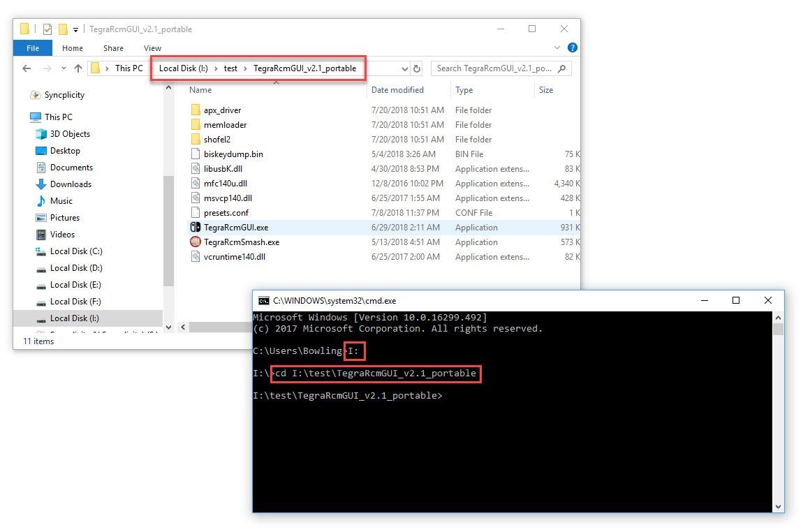810x532 pixels.
Task: Open the apx_driver folder icon
Action: coord(196,110)
